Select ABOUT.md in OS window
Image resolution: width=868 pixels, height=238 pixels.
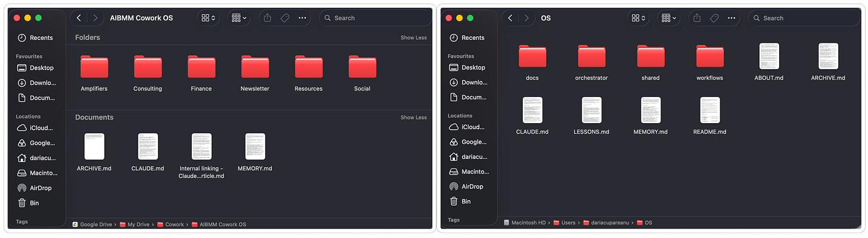[x=769, y=56]
